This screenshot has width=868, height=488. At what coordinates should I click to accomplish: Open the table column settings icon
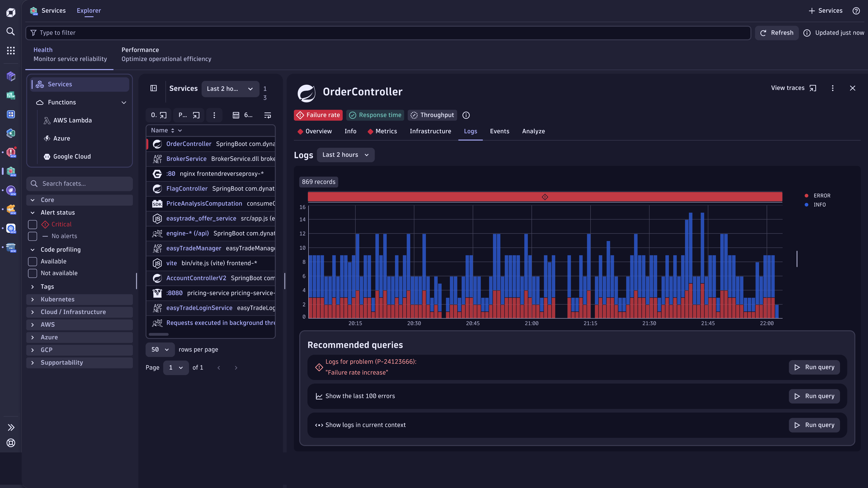[x=236, y=115]
